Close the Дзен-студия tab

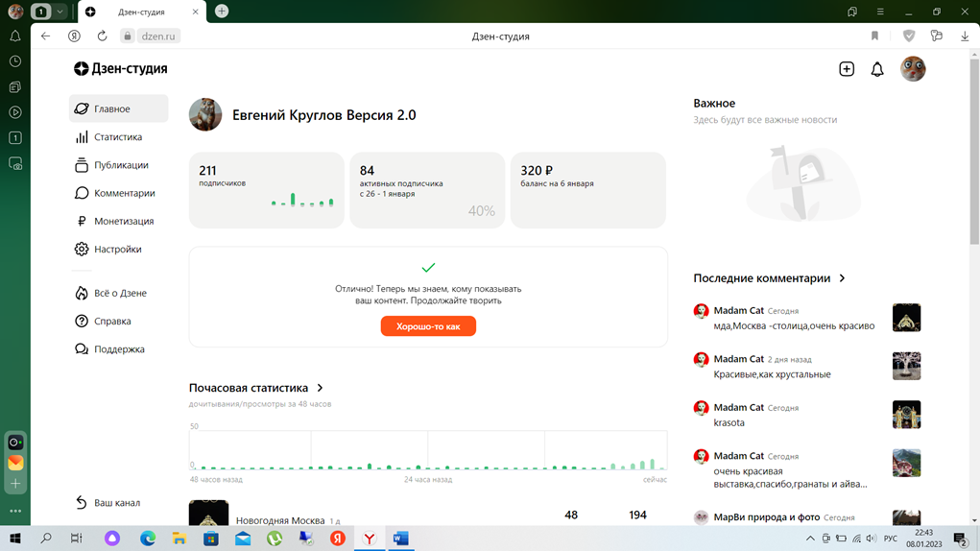pos(195,12)
